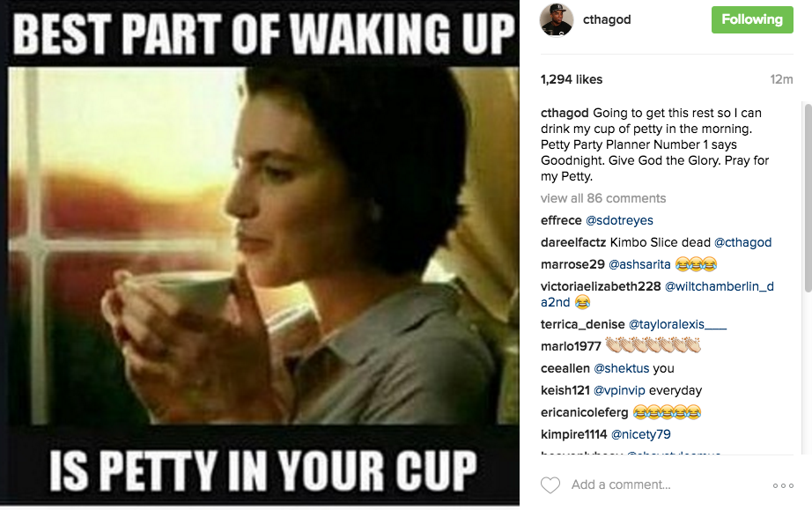Go to victoriaelizabeth228 profile

tap(601, 286)
